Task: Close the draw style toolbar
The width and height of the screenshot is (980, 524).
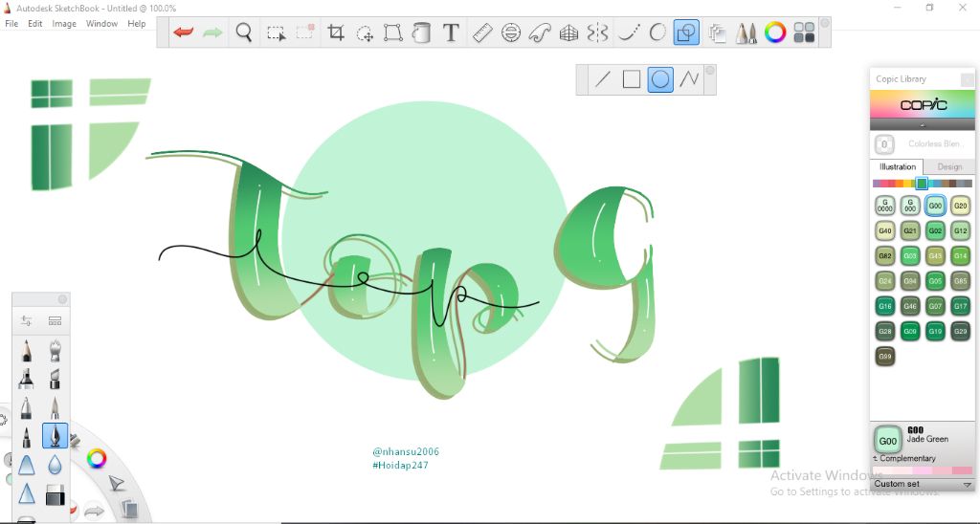Action: (710, 71)
